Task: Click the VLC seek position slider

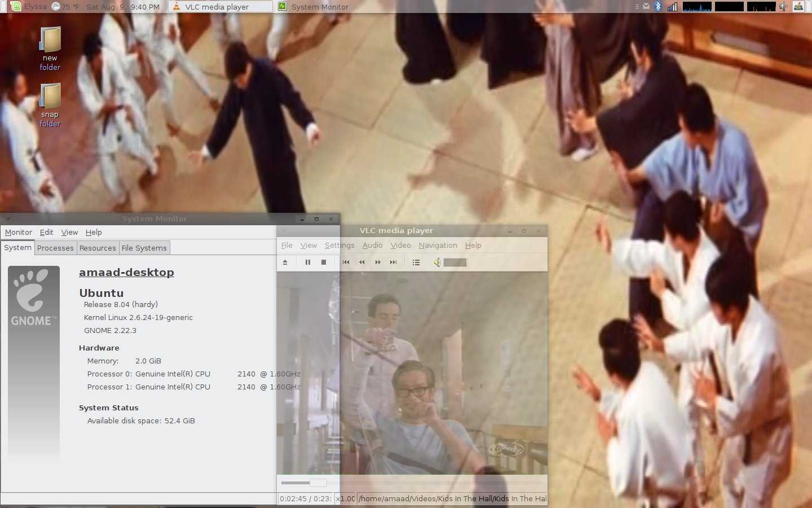Action: tap(412, 483)
